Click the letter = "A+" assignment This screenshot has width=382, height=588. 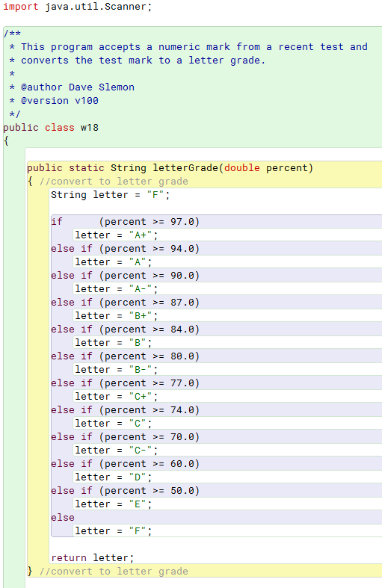[117, 235]
